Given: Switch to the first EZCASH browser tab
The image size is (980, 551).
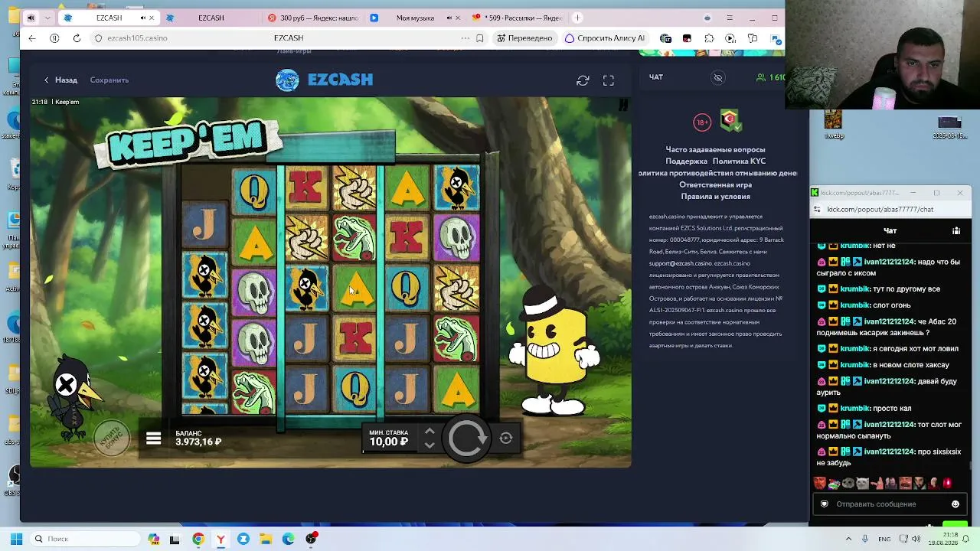Looking at the screenshot, I should tap(109, 18).
